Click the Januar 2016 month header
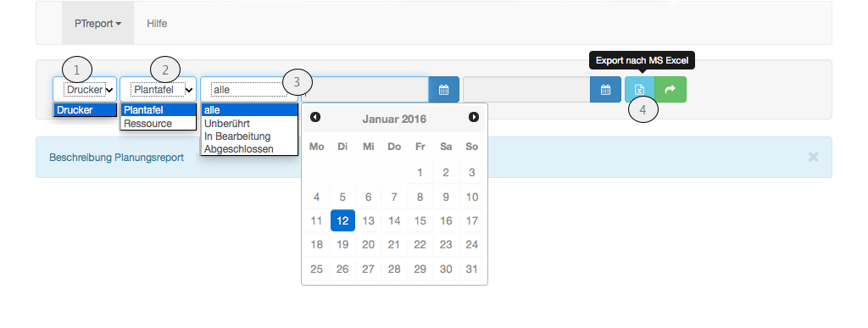The image size is (868, 328). point(394,119)
